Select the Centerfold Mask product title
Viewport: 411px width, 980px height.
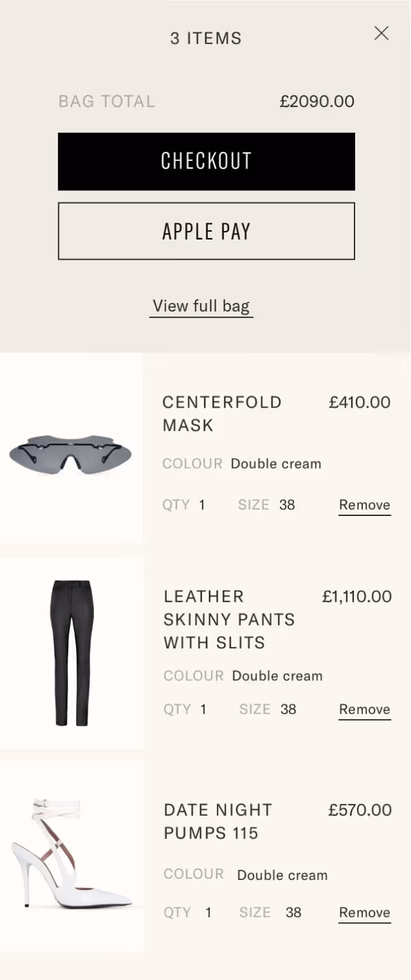[222, 413]
